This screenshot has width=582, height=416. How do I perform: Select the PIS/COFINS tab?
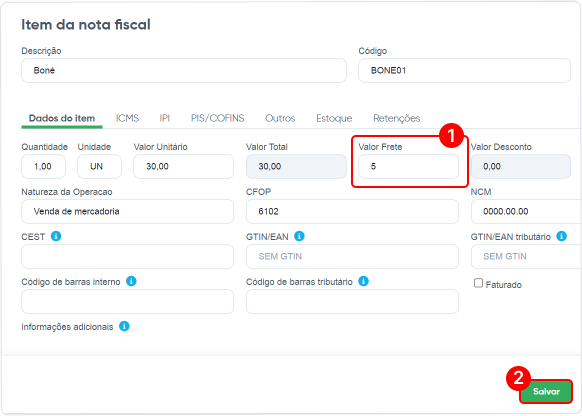point(218,118)
